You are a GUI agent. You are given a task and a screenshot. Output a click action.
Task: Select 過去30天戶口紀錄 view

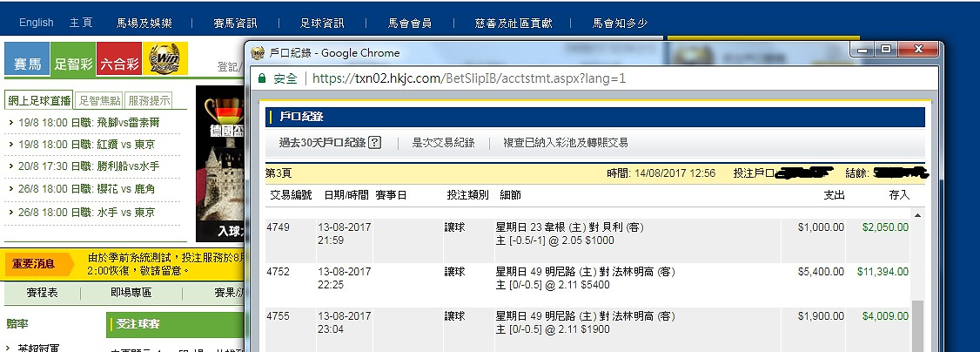323,143
